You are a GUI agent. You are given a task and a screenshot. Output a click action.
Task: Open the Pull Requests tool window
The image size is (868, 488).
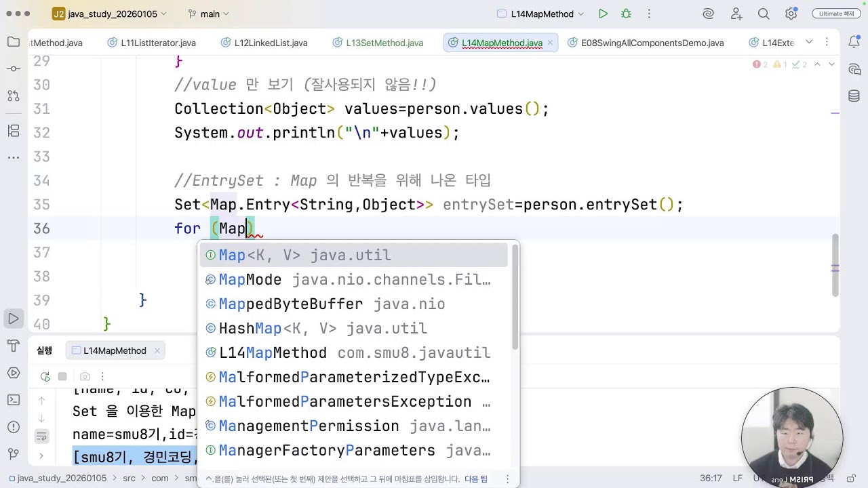[x=14, y=96]
